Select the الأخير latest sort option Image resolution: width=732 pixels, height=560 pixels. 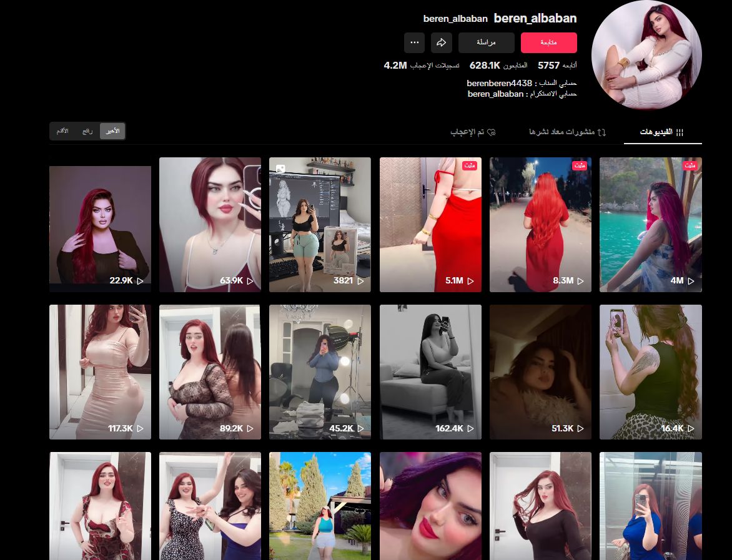(x=112, y=131)
